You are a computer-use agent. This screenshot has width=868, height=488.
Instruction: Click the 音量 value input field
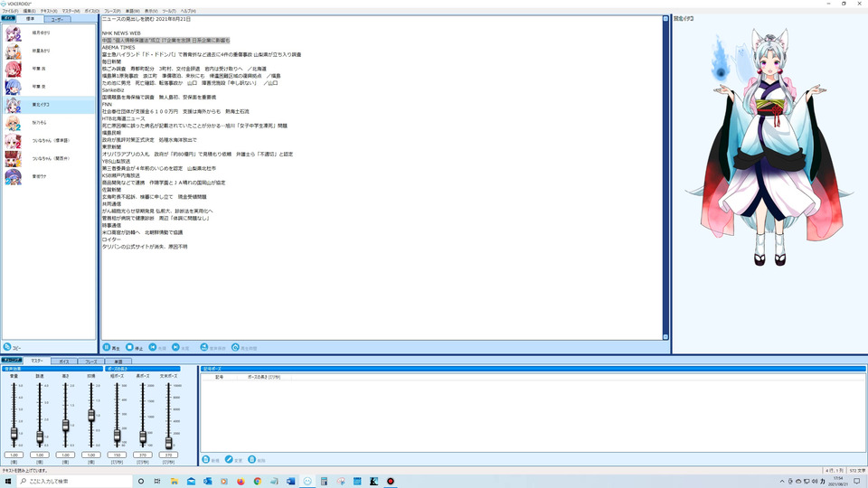click(14, 455)
